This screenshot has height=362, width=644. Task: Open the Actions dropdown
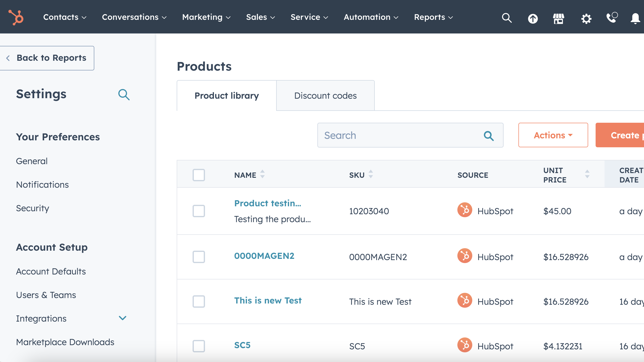coord(553,135)
